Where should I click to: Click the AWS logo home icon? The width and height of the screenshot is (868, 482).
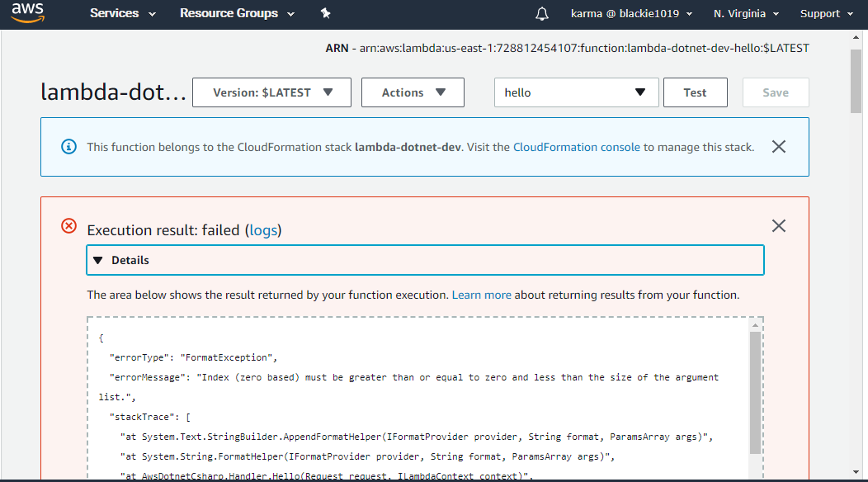click(x=26, y=14)
